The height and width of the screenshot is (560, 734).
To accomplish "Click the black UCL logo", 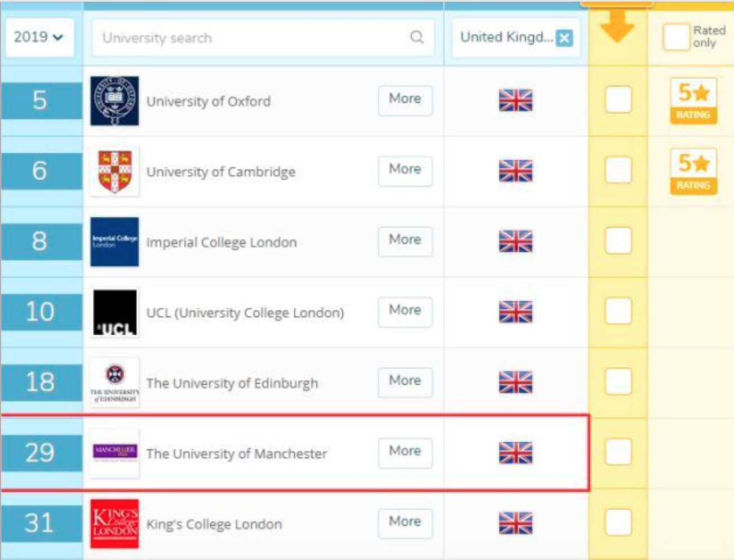I will [x=114, y=313].
